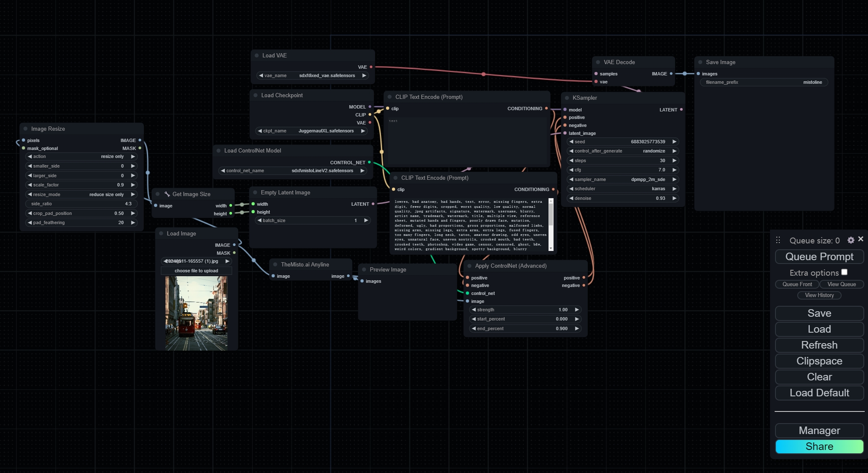The width and height of the screenshot is (868, 473).
Task: Click the loaded tram street thumbnail
Action: click(196, 313)
